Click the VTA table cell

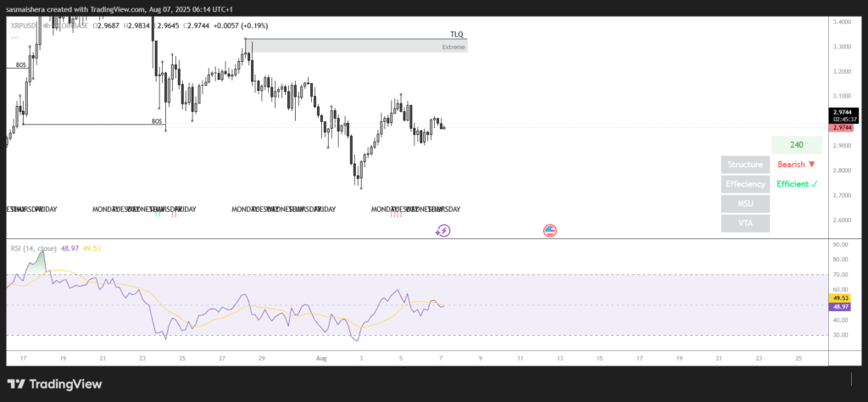point(745,223)
